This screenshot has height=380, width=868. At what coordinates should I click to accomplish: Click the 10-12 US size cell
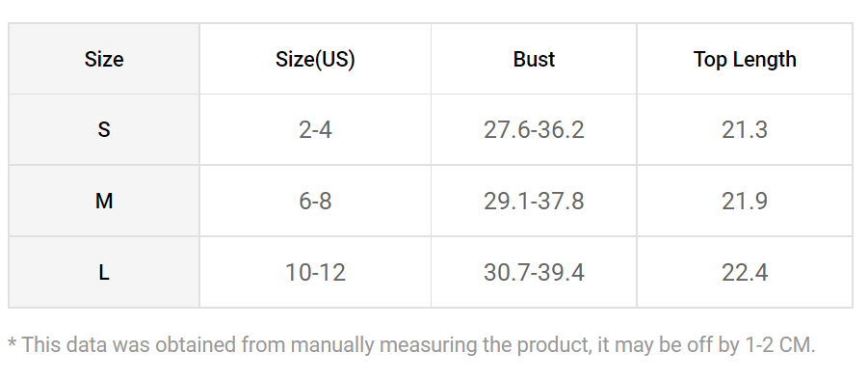tap(315, 273)
